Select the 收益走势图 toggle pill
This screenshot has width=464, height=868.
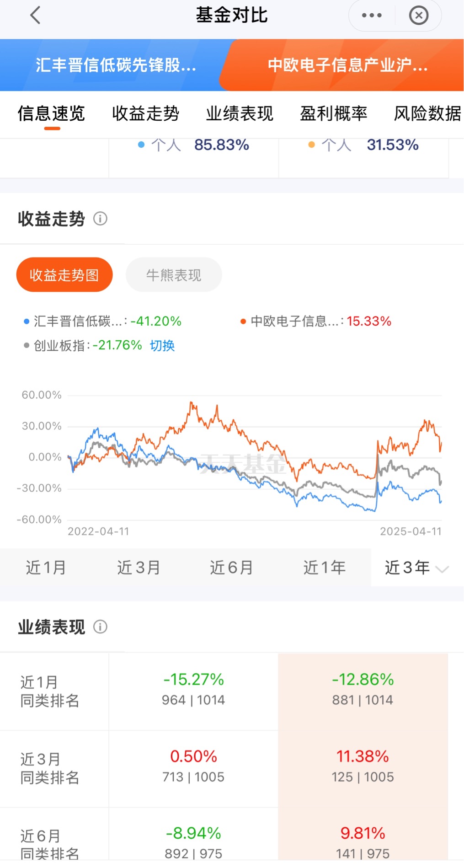point(64,275)
